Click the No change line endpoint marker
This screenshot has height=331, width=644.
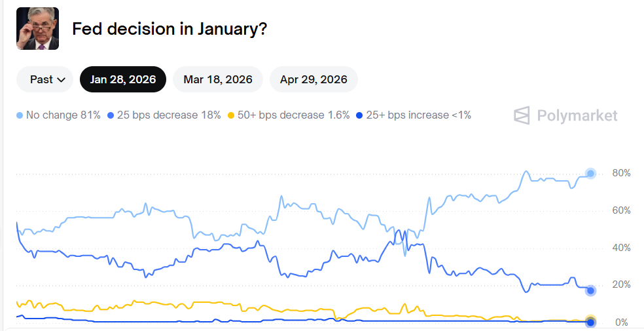590,174
